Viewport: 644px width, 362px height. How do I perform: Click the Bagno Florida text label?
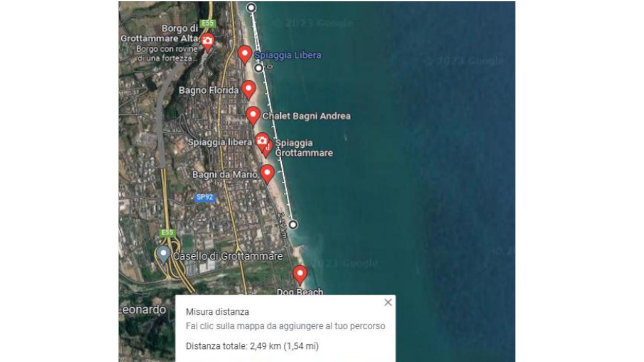(x=209, y=90)
